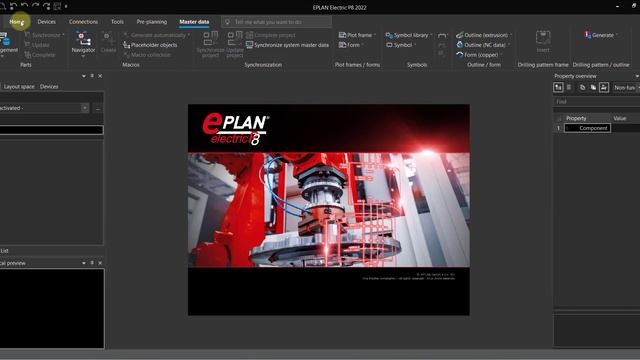Expand the Navigator dropdown arrow
Image resolution: width=640 pixels, height=360 pixels.
[83, 56]
